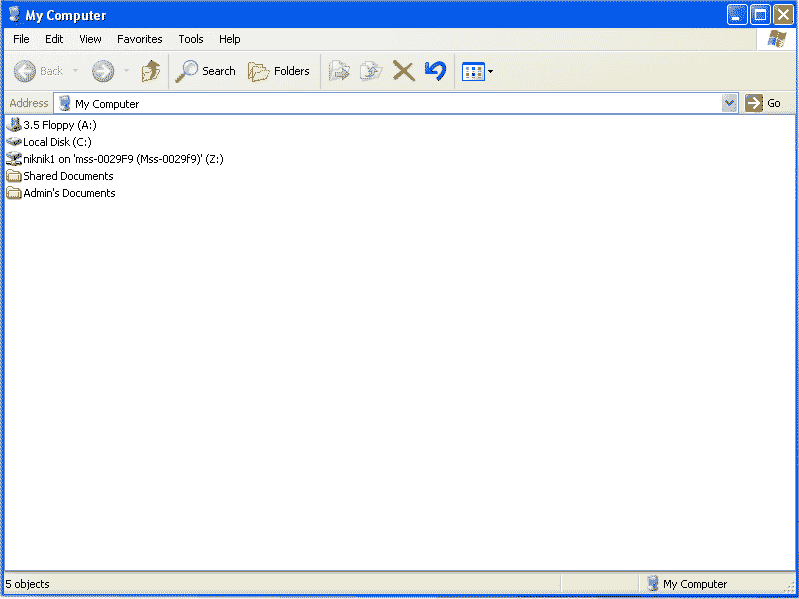
Task: Open the Help menu
Action: click(x=230, y=39)
